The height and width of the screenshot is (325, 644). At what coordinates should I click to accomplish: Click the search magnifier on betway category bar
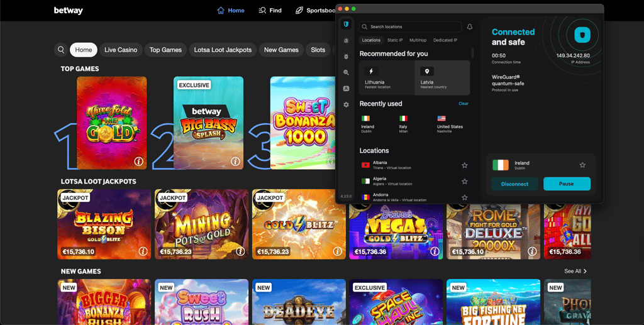pyautogui.click(x=61, y=50)
